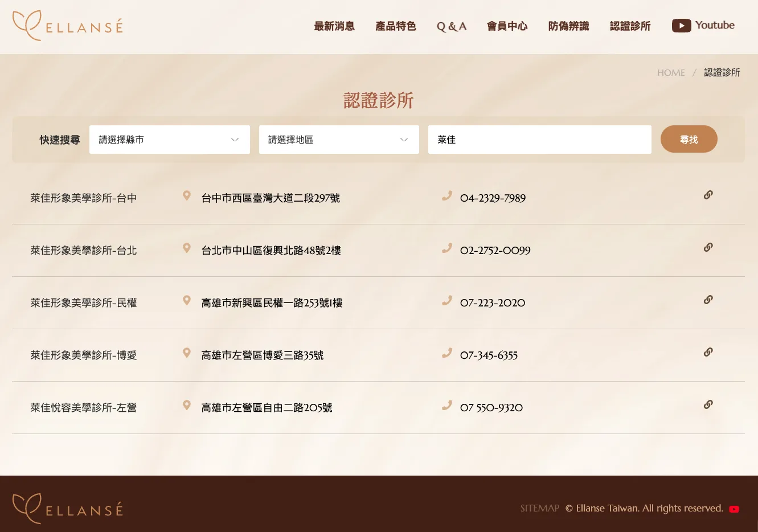Click the 尋找 search button
Image resolution: width=758 pixels, height=532 pixels.
pyautogui.click(x=689, y=138)
